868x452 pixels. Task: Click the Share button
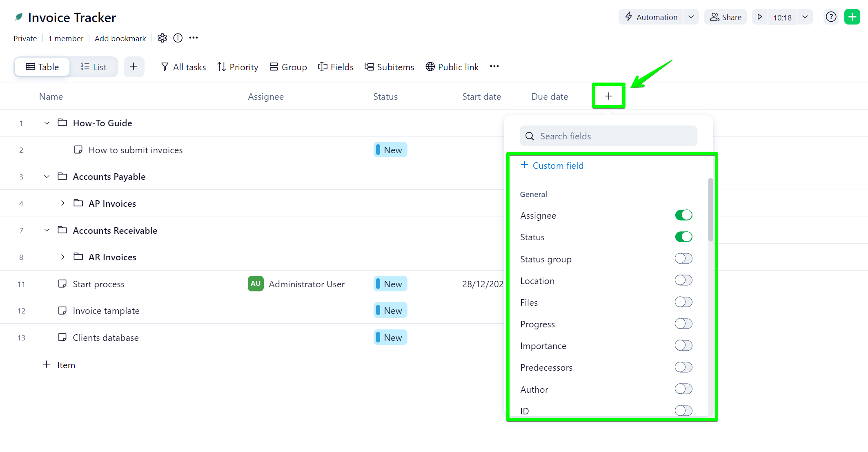[726, 17]
